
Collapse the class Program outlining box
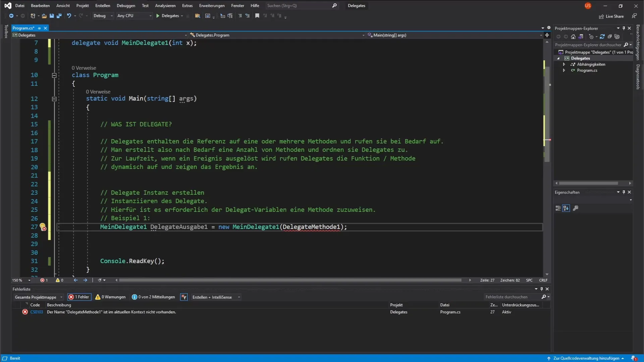click(54, 75)
